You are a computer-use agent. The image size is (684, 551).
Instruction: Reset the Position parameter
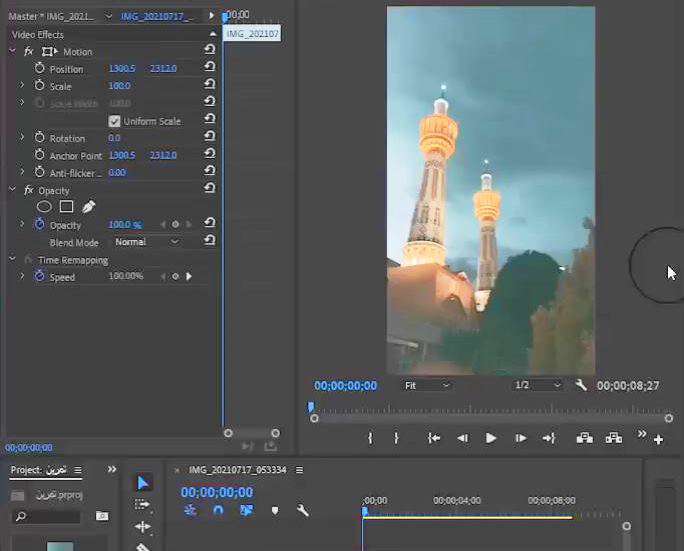(210, 67)
